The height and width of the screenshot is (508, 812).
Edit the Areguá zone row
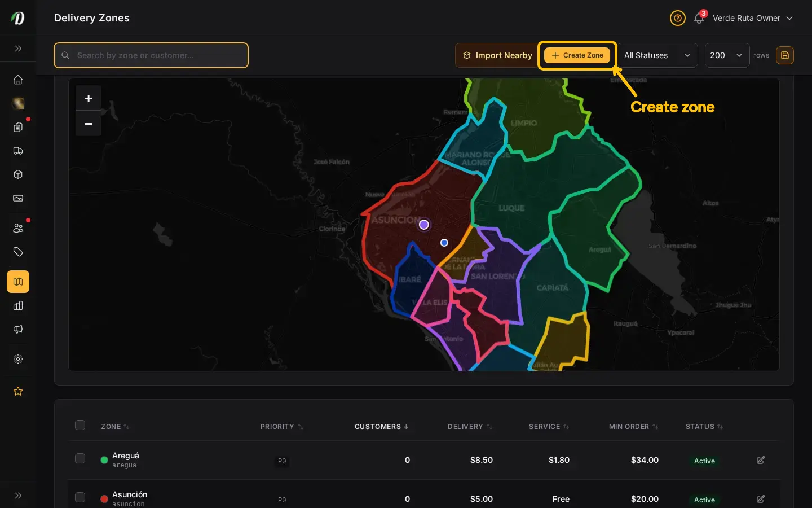coord(761,460)
